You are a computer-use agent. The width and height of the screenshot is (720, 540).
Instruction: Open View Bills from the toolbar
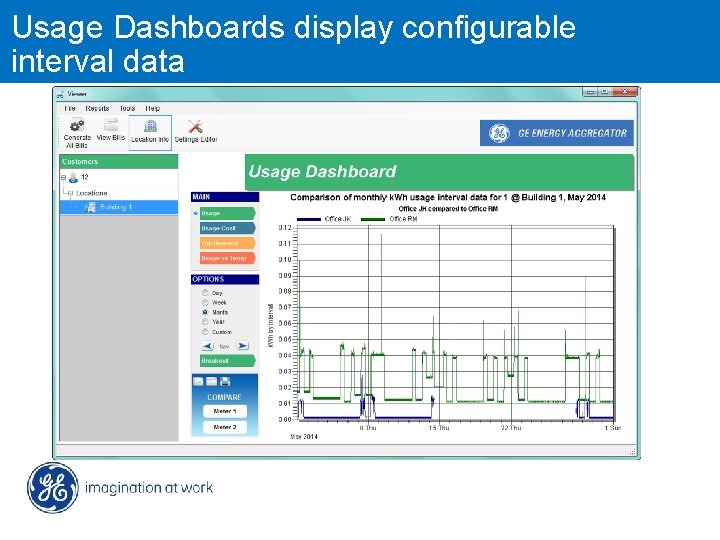[111, 130]
